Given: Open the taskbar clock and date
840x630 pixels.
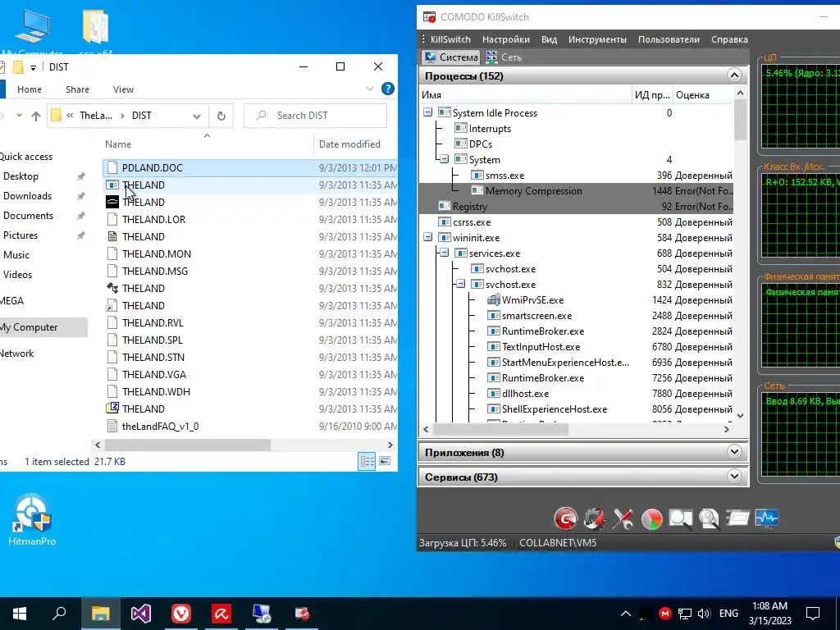Looking at the screenshot, I should [769, 614].
